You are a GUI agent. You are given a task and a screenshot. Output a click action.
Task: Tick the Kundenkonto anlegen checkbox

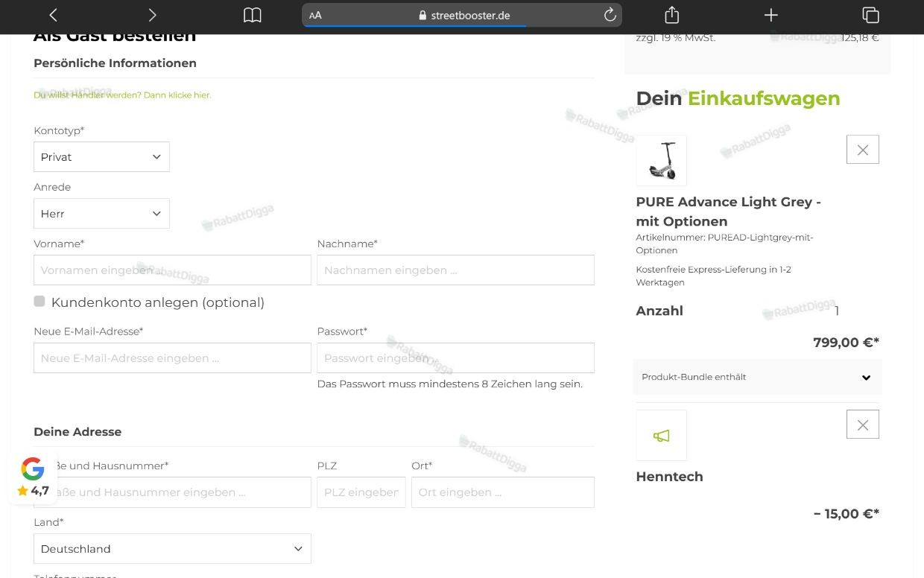pyautogui.click(x=39, y=301)
